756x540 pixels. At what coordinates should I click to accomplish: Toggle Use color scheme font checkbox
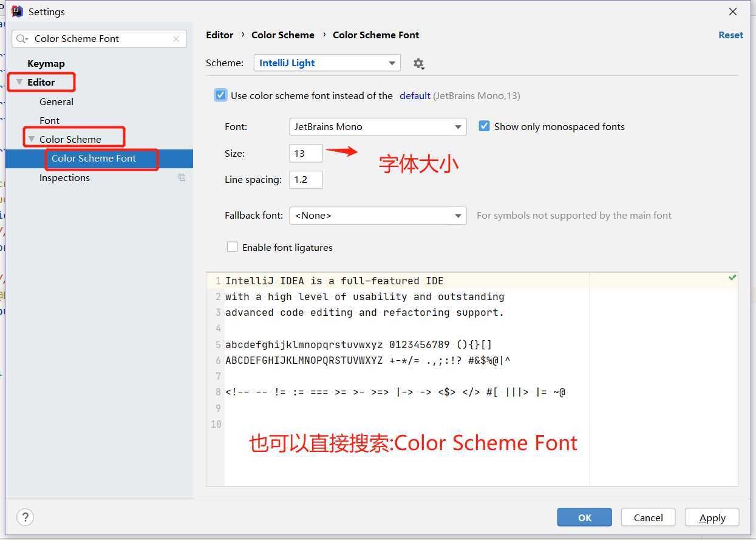220,95
